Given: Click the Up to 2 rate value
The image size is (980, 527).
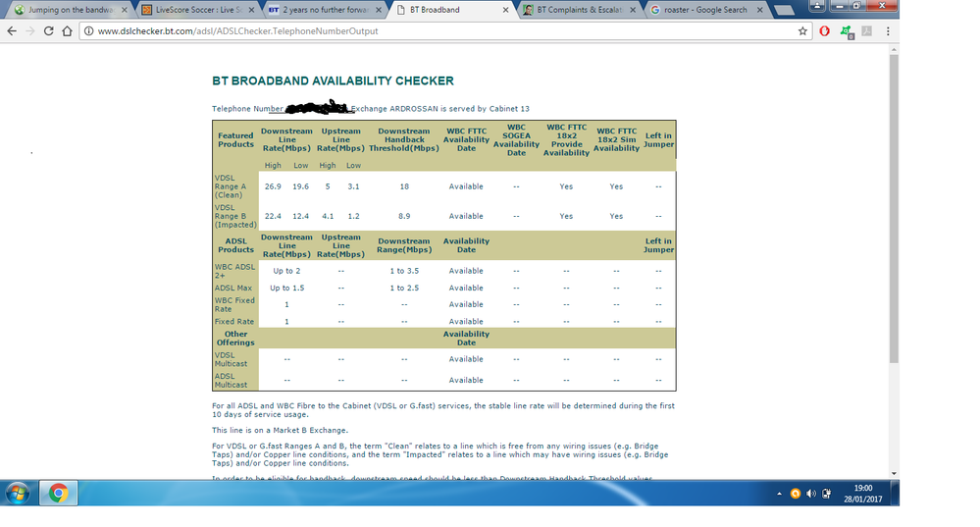Looking at the screenshot, I should coord(286,271).
